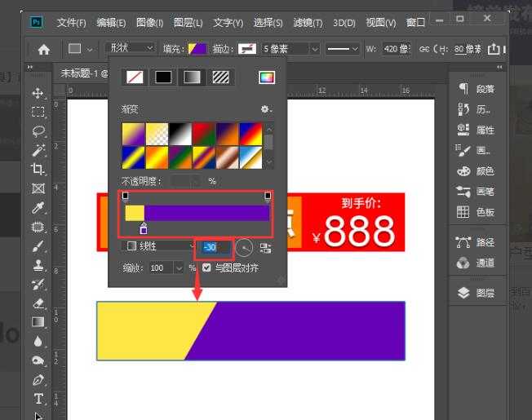Screen dimensions: 532x420
Task: Open the 图层 panel
Action: click(476, 293)
